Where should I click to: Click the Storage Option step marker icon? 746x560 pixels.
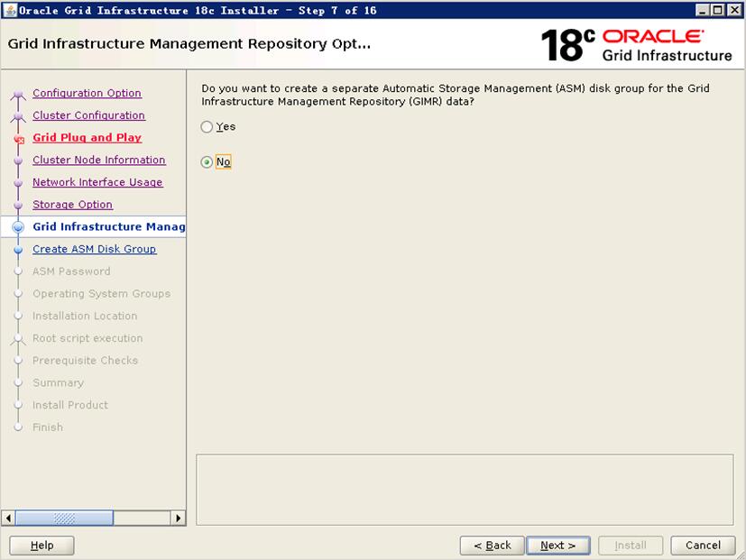coord(18,205)
